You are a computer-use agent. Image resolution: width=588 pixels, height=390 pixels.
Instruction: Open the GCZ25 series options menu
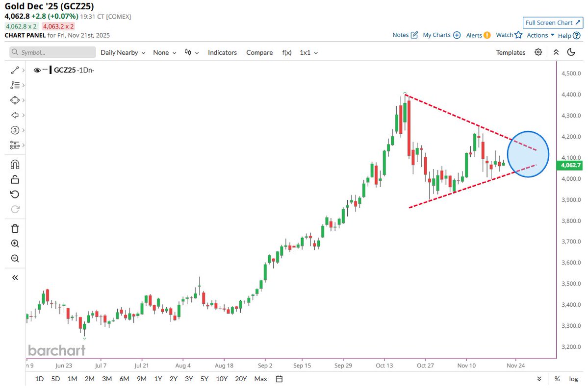tap(46, 69)
